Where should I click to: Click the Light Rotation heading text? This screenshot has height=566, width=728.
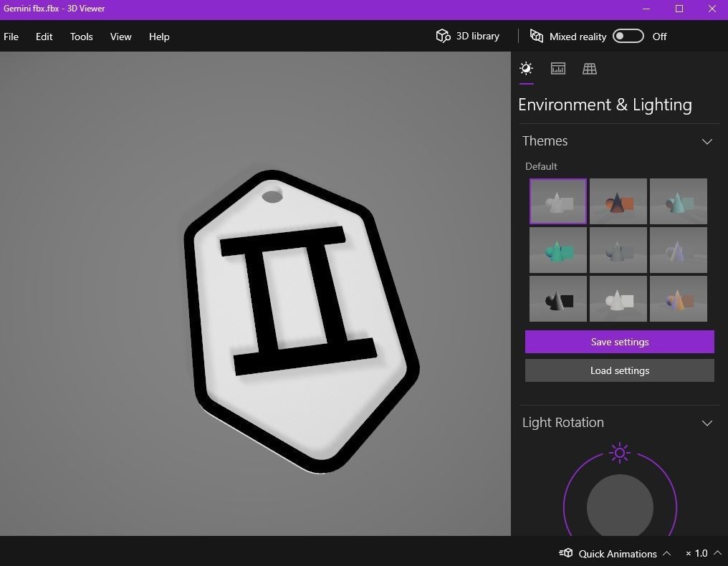[x=563, y=423]
